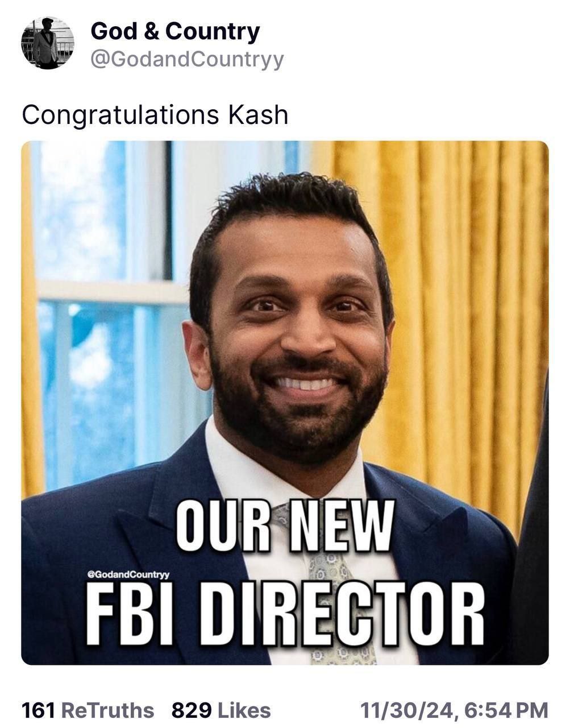This screenshot has width=570, height=728.
Task: Click the ReTruths label
Action: coord(107,710)
